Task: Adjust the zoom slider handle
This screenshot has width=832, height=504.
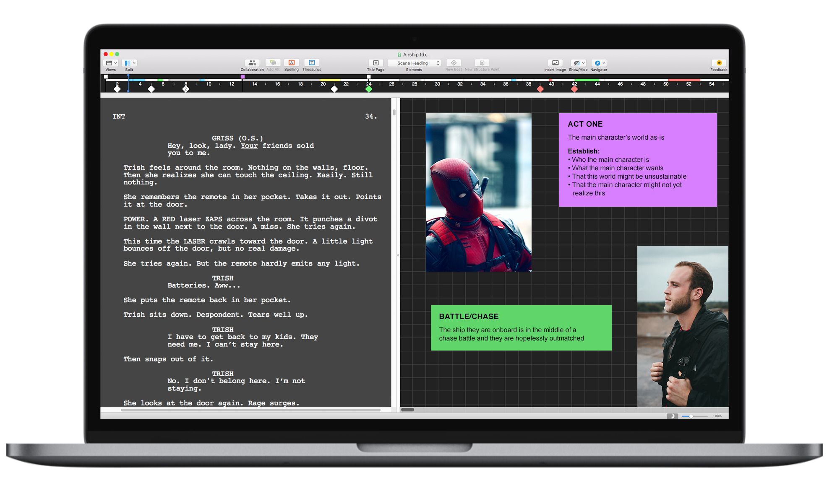Action: 691,416
